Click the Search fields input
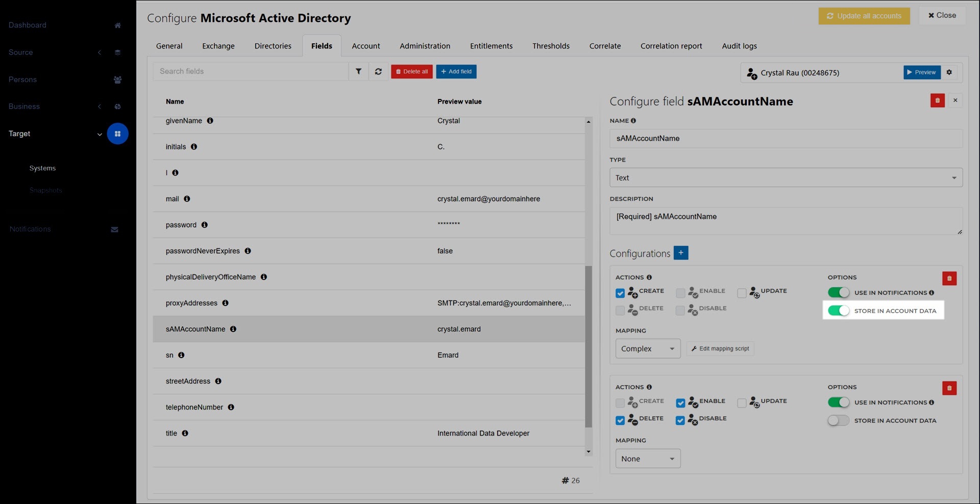The height and width of the screenshot is (504, 980). 251,71
